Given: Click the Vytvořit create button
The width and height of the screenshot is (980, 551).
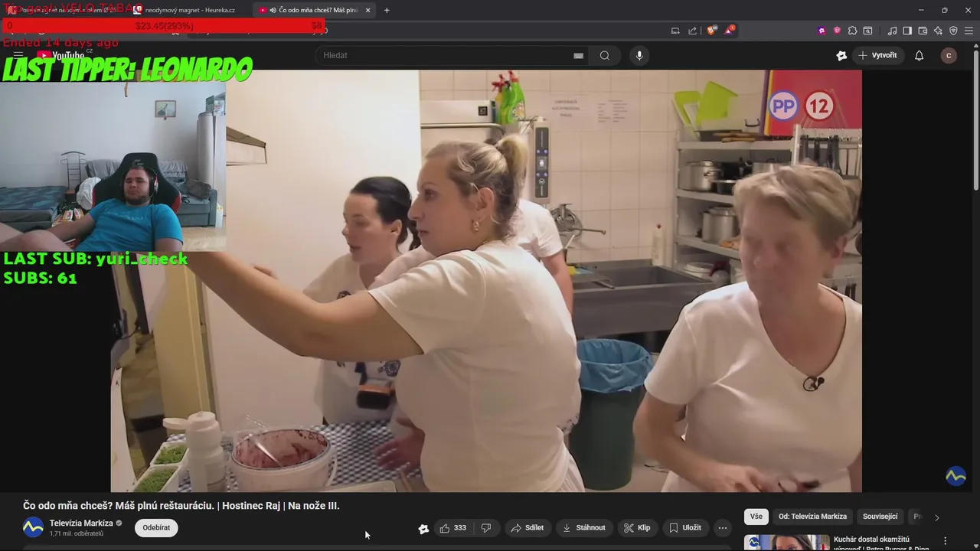Looking at the screenshot, I should pyautogui.click(x=877, y=55).
